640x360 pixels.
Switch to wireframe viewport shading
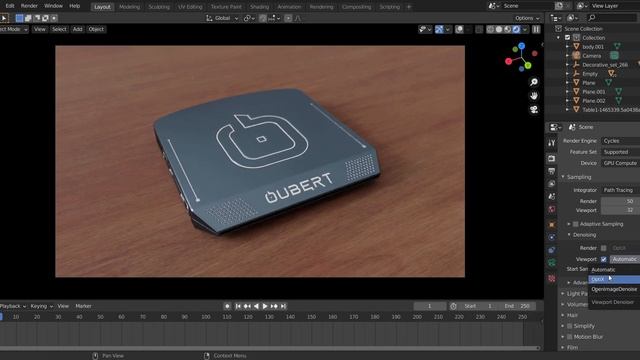pyautogui.click(x=491, y=29)
